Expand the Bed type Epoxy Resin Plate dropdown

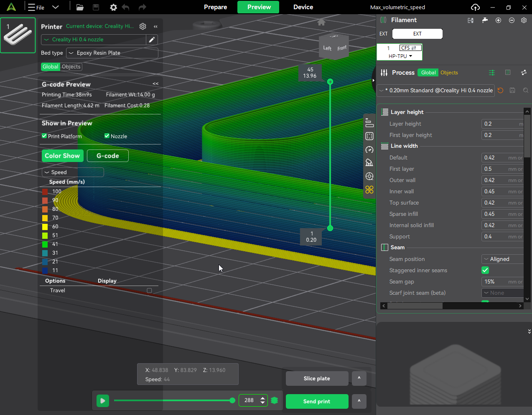112,53
